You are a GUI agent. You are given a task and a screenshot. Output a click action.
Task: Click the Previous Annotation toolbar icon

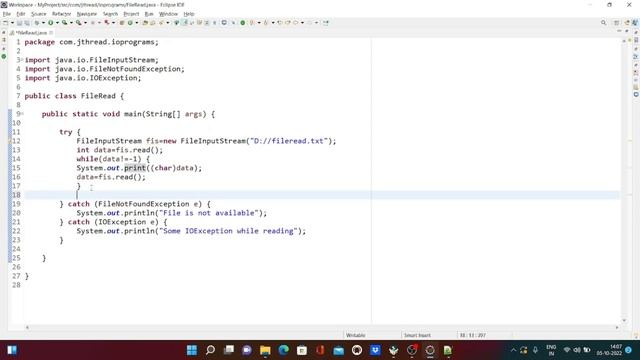(x=266, y=23)
